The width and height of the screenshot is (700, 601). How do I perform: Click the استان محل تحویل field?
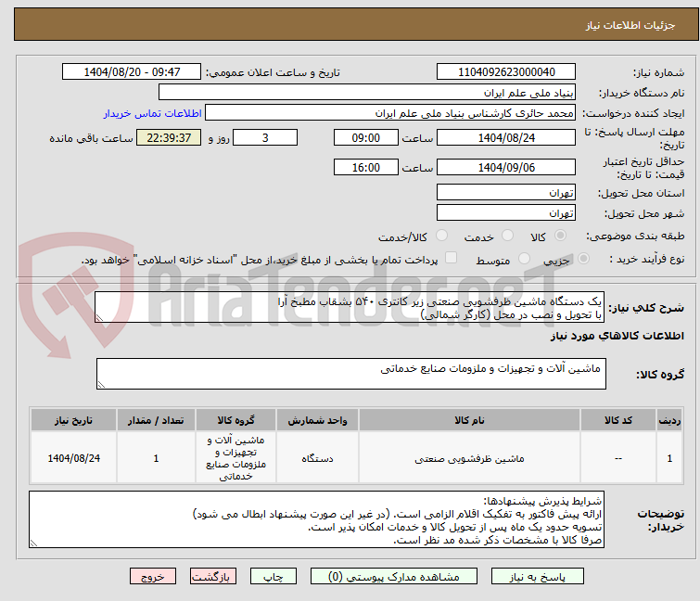coord(506,192)
